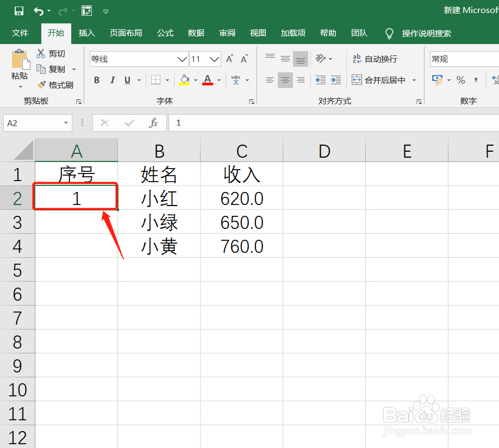Viewport: 499px width, 448px height.
Task: Click Decrease Indent icon
Action: 321,80
